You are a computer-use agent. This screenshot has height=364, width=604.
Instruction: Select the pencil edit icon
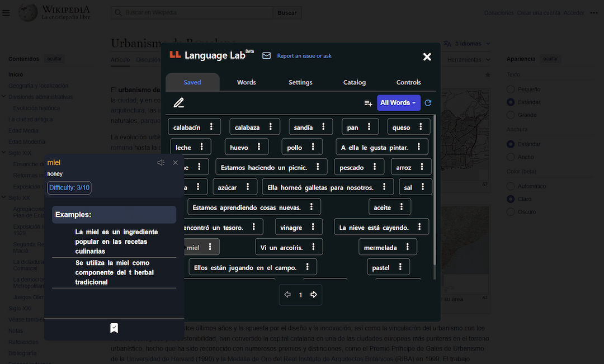tap(178, 103)
